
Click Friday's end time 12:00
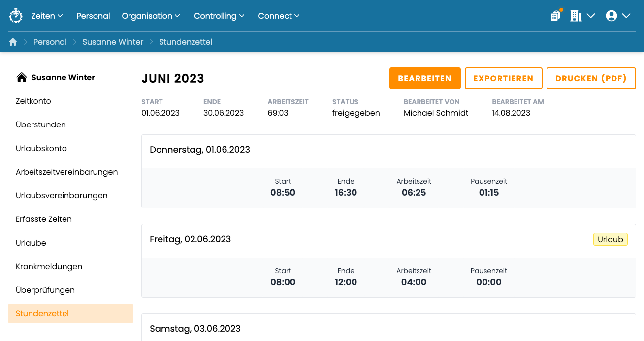point(346,282)
